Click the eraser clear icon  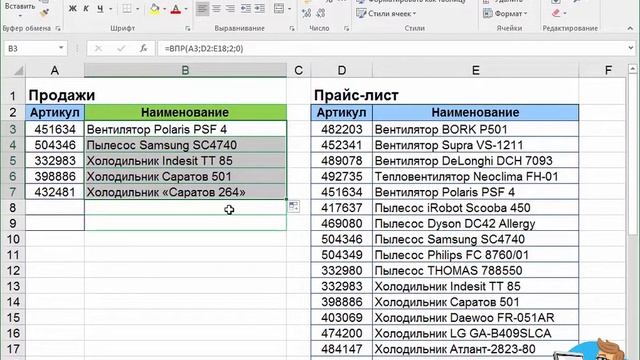pyautogui.click(x=556, y=13)
